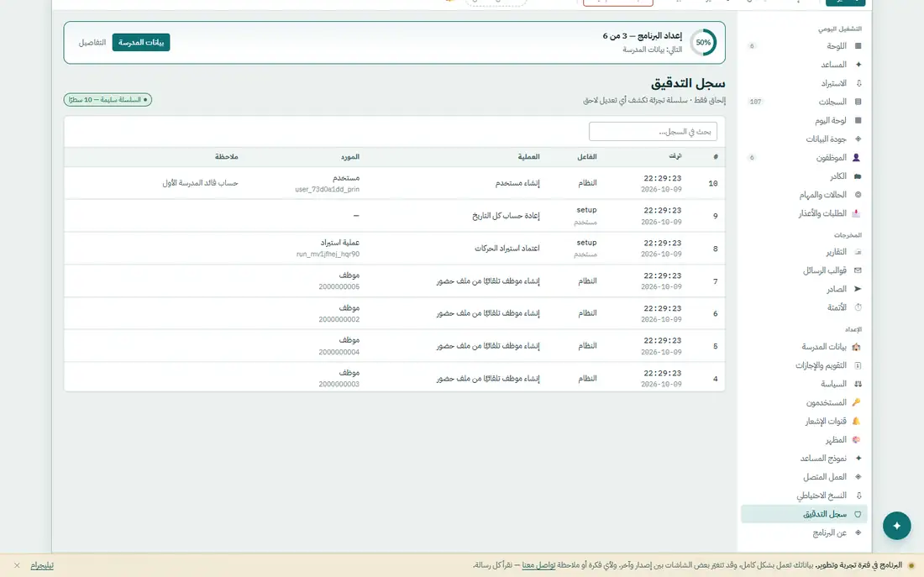The width and height of the screenshot is (924, 577).
Task: Open نموذج المساعد in the sidebar
Action: point(804,458)
